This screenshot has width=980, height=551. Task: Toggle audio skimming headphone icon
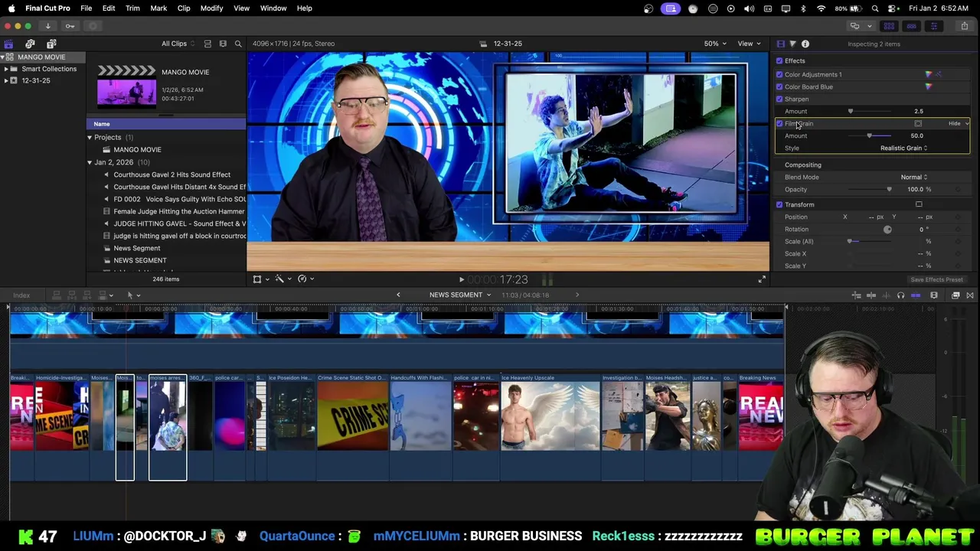tap(900, 295)
